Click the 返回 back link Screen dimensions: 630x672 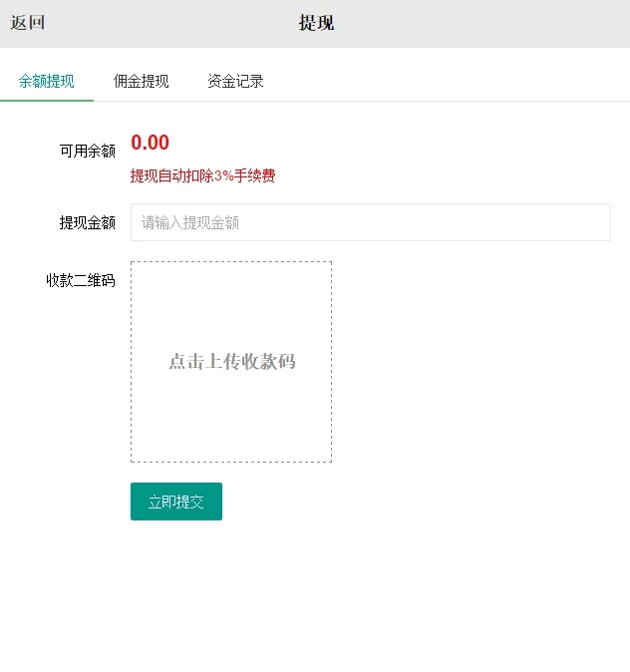(x=28, y=23)
